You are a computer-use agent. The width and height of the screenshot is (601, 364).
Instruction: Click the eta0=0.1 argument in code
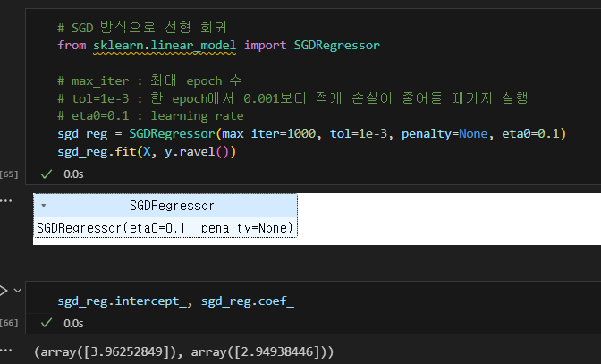[530, 133]
